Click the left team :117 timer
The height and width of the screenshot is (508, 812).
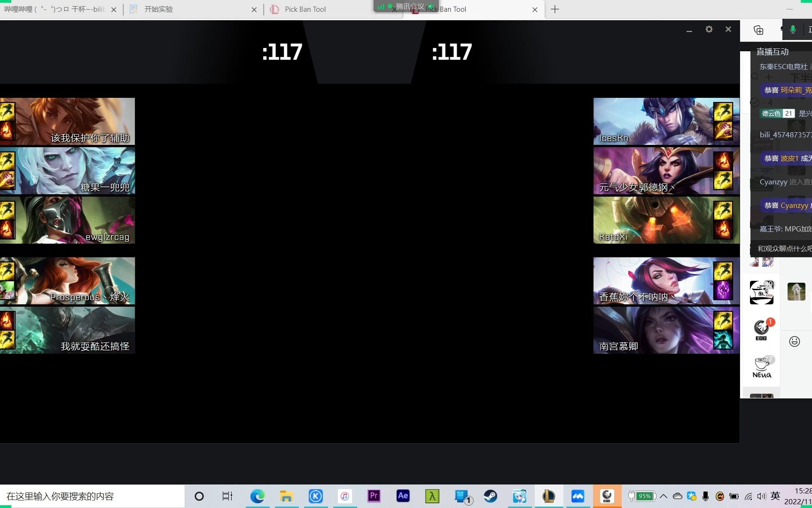point(282,52)
